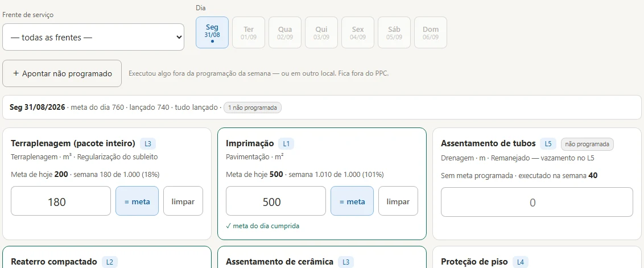Select the Seg 31/08 day tab
The height and width of the screenshot is (268, 644).
[212, 32]
